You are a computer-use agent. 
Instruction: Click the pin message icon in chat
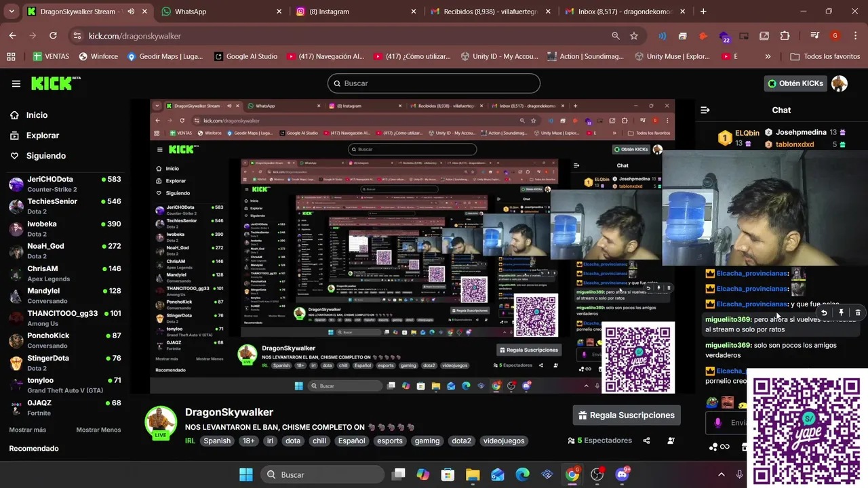pos(841,312)
